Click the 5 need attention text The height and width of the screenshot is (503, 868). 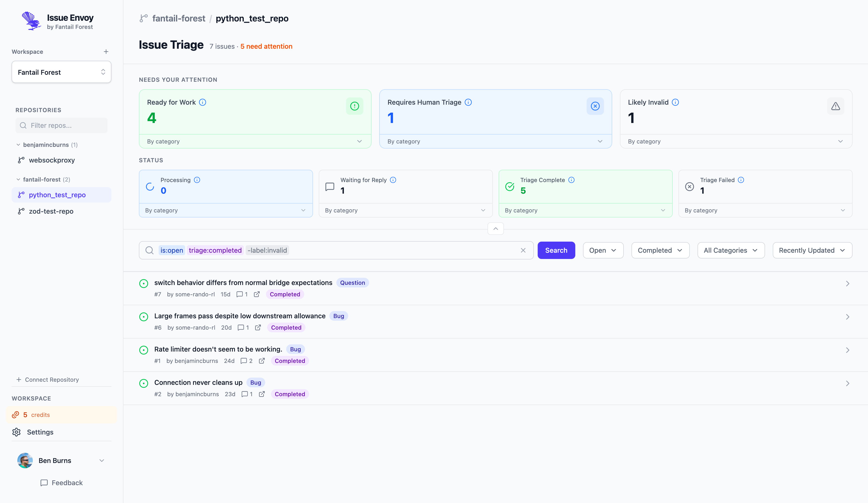coord(266,47)
